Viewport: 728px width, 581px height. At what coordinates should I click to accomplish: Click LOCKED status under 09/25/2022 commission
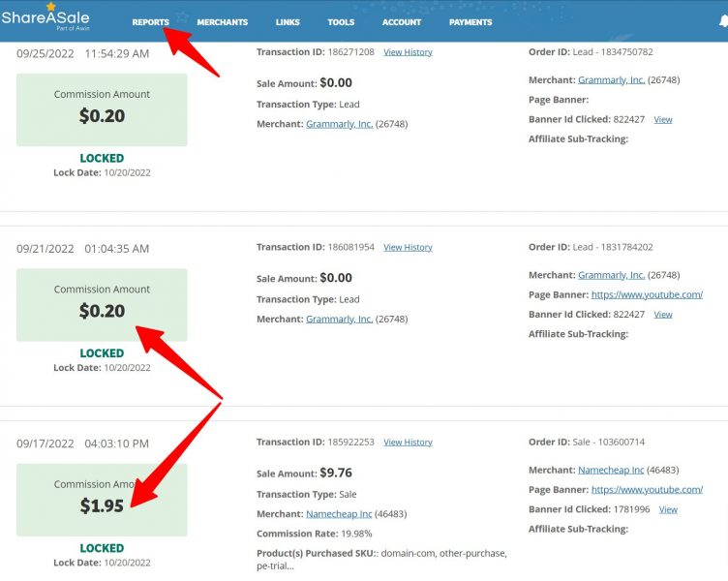102,158
